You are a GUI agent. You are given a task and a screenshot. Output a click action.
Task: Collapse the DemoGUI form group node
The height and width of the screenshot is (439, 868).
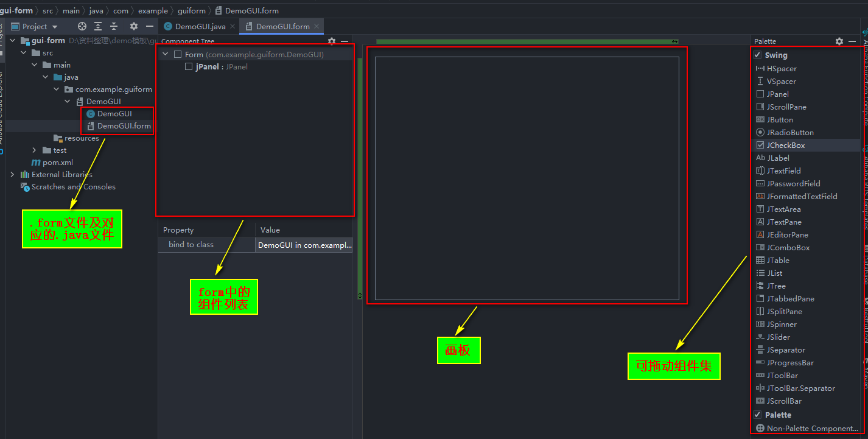[68, 102]
